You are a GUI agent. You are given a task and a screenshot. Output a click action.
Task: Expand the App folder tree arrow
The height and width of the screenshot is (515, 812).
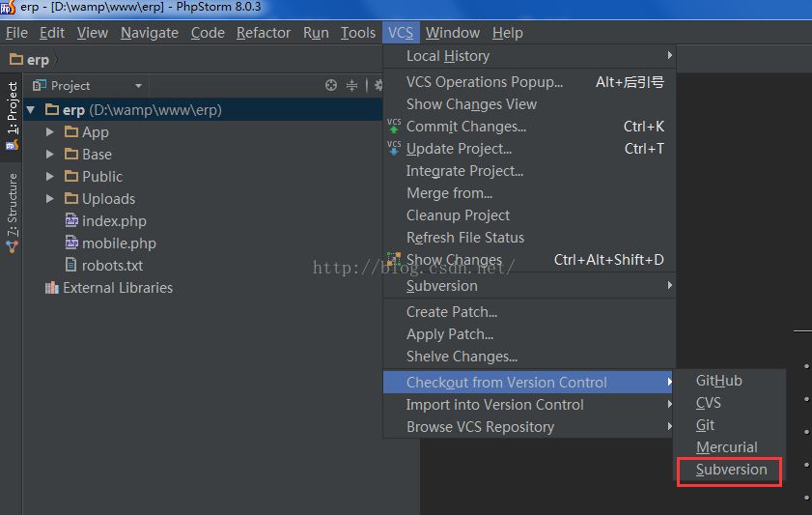[50, 132]
